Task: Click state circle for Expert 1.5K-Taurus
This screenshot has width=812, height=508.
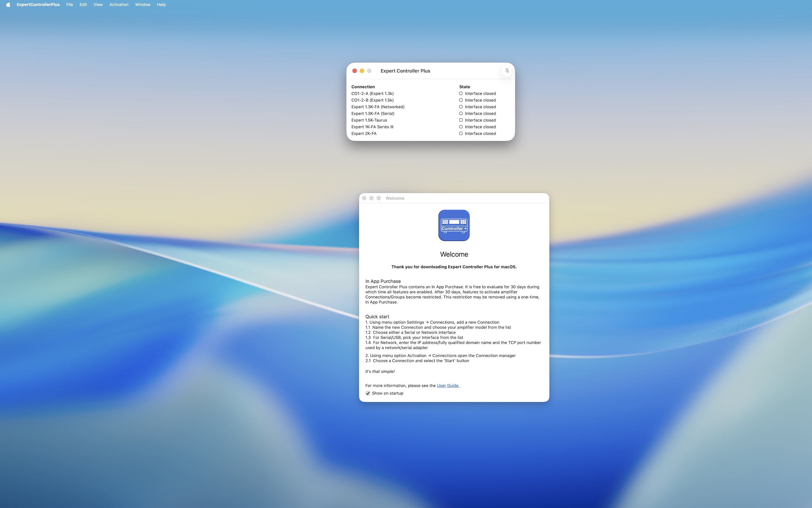Action: point(461,120)
